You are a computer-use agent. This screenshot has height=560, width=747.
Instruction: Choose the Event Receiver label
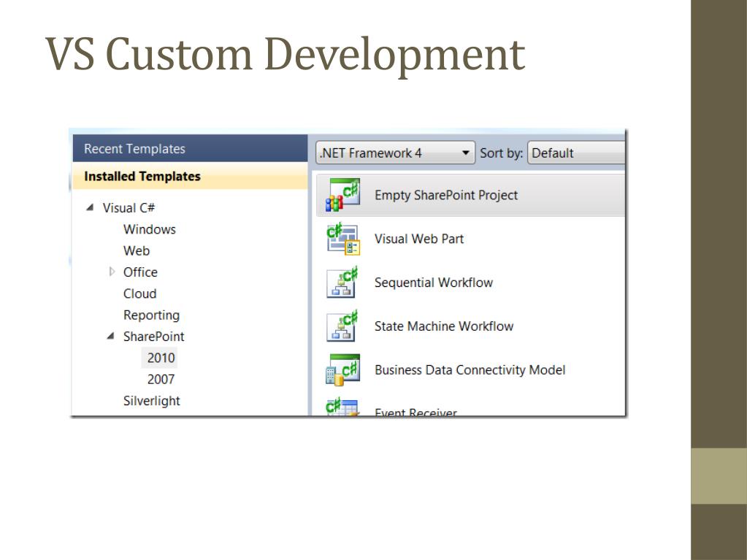pyautogui.click(x=415, y=412)
